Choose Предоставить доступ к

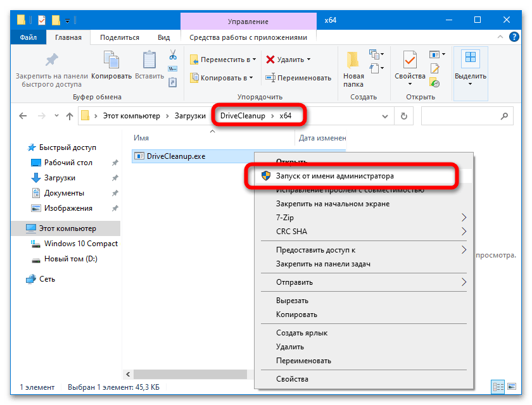(364, 250)
